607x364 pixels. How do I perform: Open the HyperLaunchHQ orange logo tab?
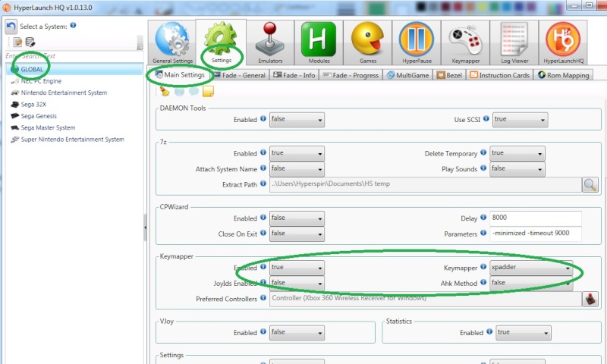(563, 42)
